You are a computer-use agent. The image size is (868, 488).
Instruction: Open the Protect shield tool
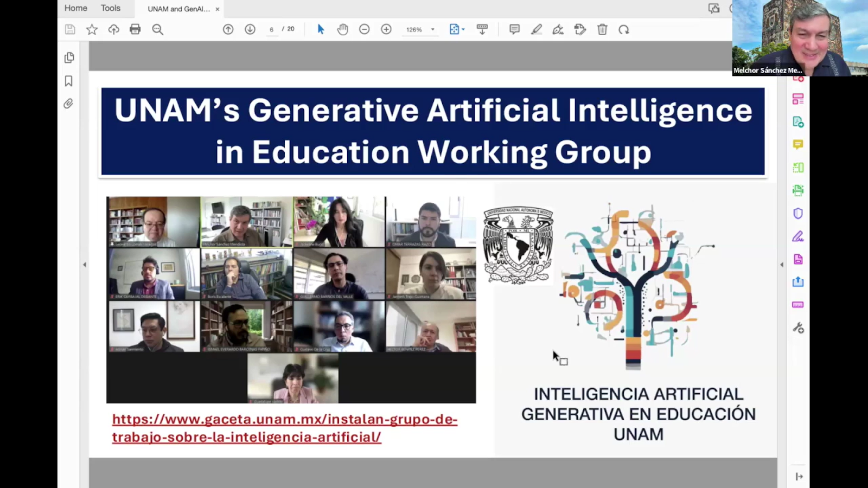(x=798, y=213)
